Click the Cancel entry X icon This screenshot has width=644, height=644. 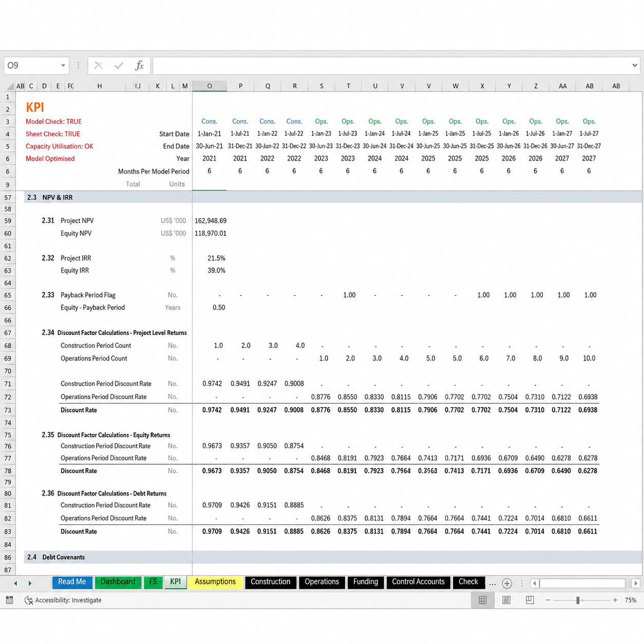click(98, 66)
